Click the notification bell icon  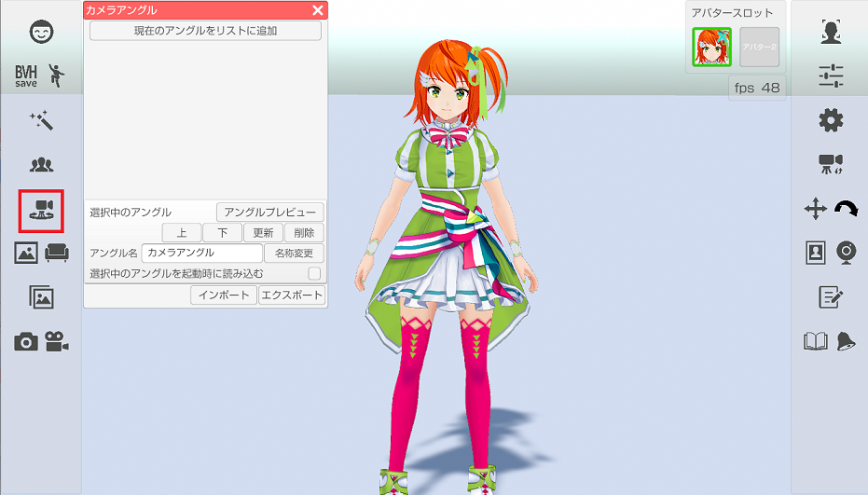click(x=846, y=341)
